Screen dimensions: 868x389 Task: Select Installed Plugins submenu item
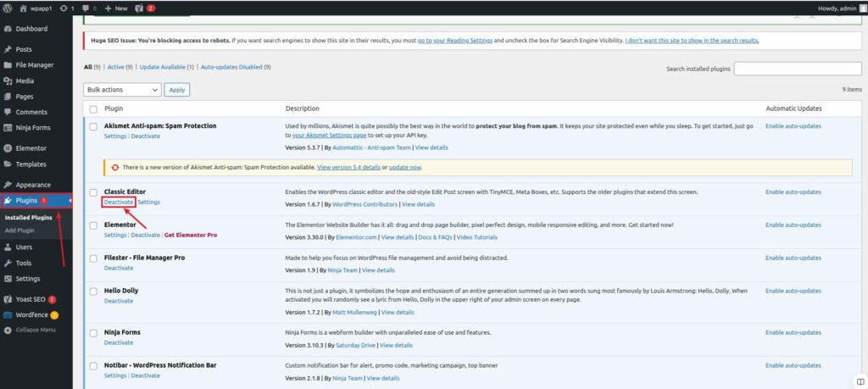[28, 218]
